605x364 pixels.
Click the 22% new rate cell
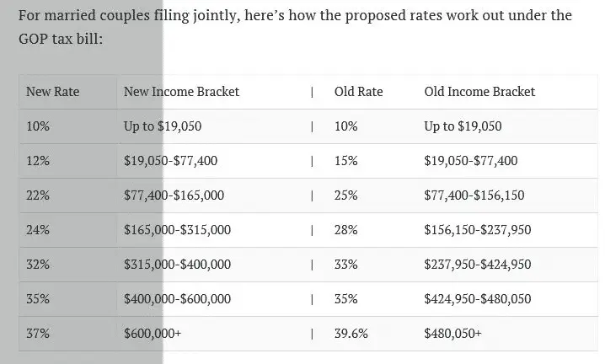pos(38,195)
